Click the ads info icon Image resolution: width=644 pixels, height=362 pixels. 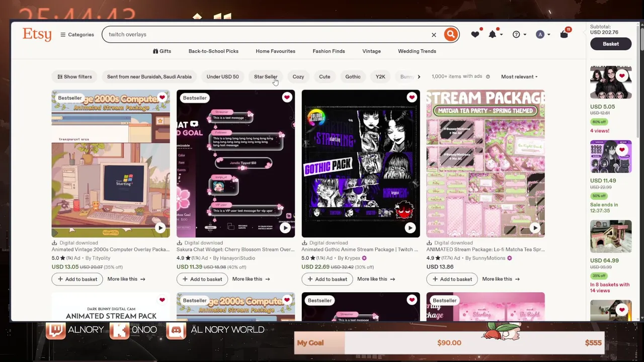click(x=488, y=76)
